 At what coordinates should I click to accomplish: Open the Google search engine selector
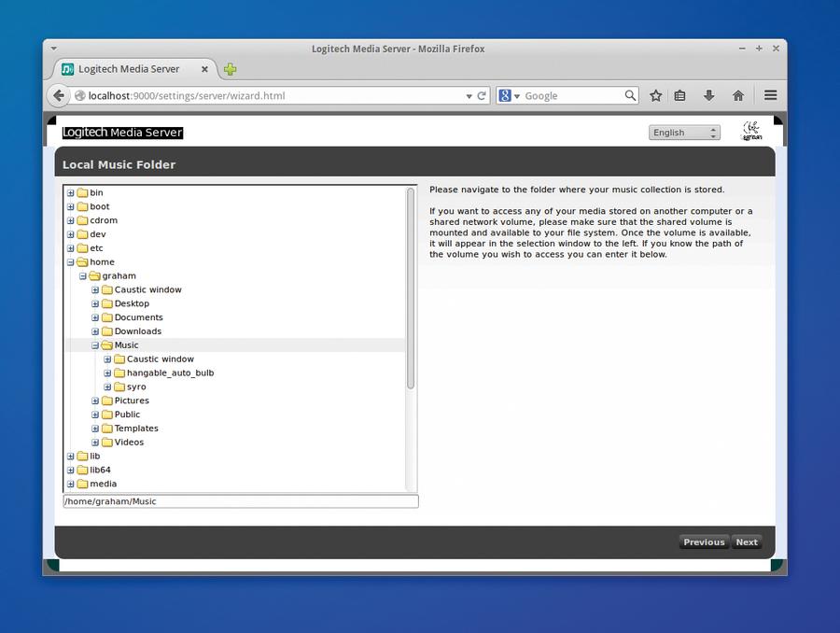(509, 95)
